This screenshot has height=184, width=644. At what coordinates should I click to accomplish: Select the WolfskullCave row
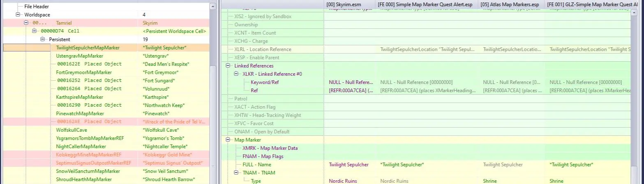106,130
